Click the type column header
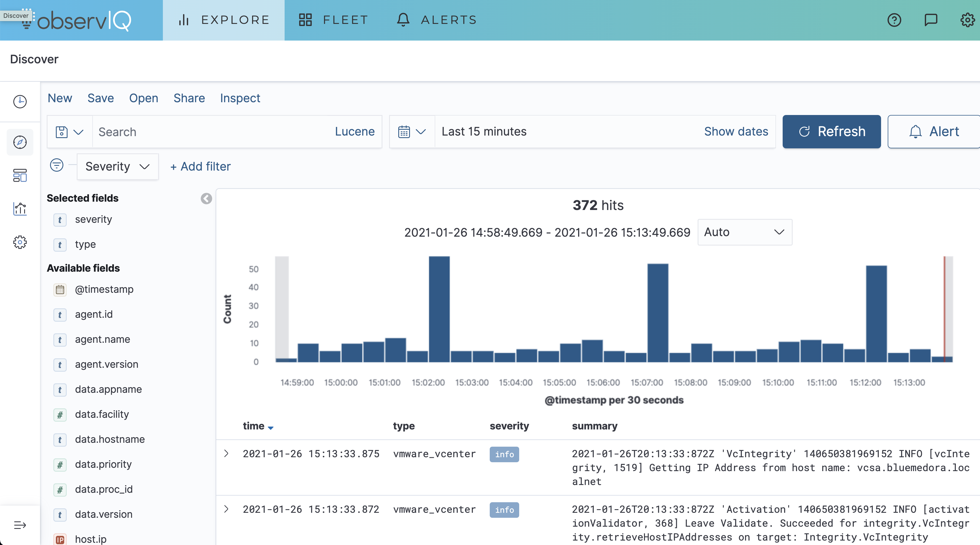The height and width of the screenshot is (545, 980). 404,426
